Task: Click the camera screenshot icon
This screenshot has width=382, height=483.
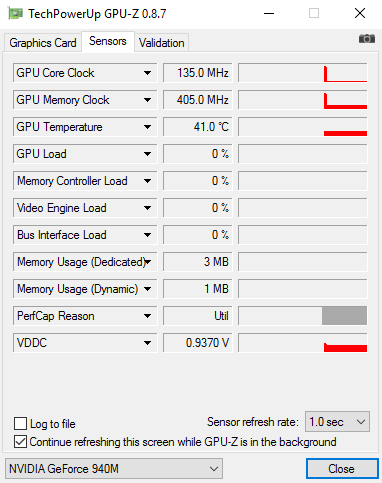Action: pyautogui.click(x=367, y=39)
